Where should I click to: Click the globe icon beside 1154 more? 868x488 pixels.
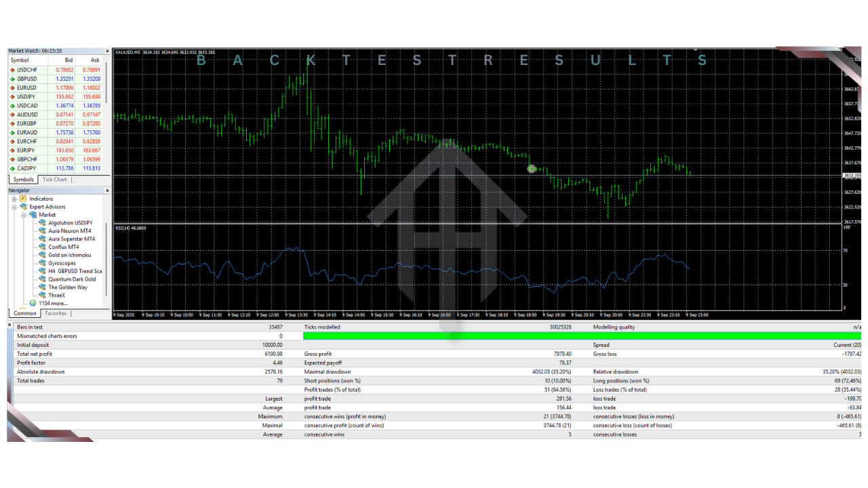point(33,303)
